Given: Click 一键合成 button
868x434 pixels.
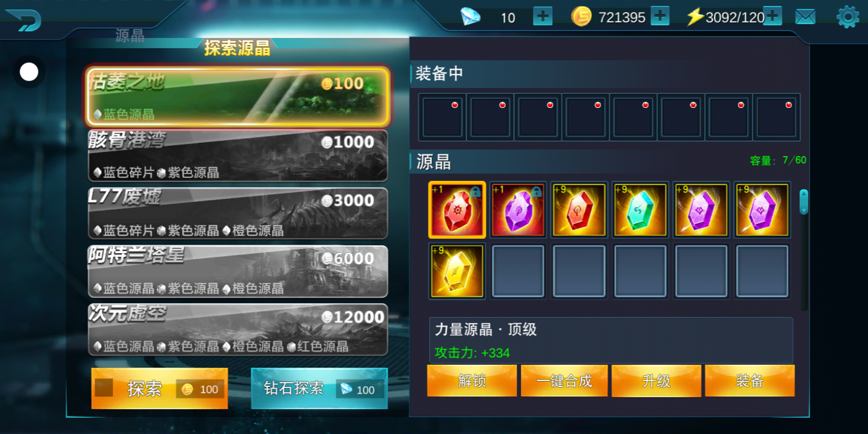Looking at the screenshot, I should (564, 380).
